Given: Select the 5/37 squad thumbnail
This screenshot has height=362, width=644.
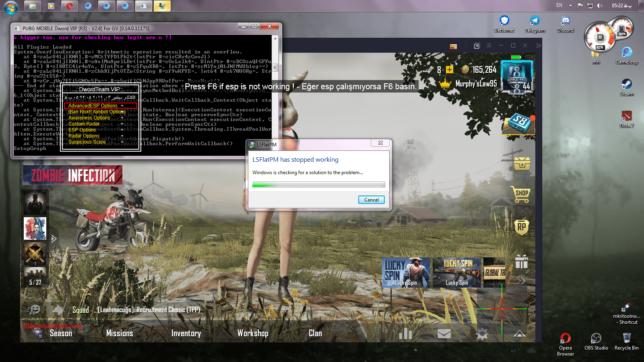Looking at the screenshot, I should (35, 276).
